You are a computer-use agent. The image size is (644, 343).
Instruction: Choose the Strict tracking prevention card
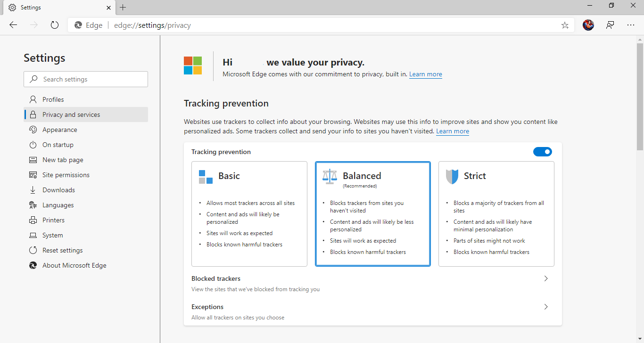pos(496,214)
